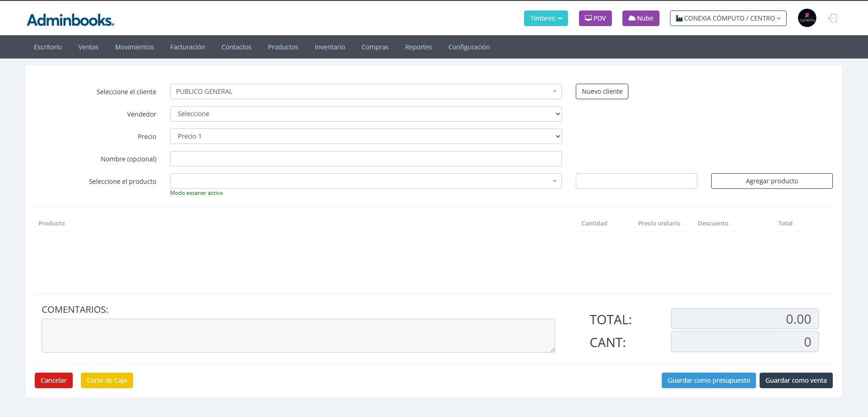Expand the product selection dropdown
Viewport: 868px width, 417px height.
365,181
